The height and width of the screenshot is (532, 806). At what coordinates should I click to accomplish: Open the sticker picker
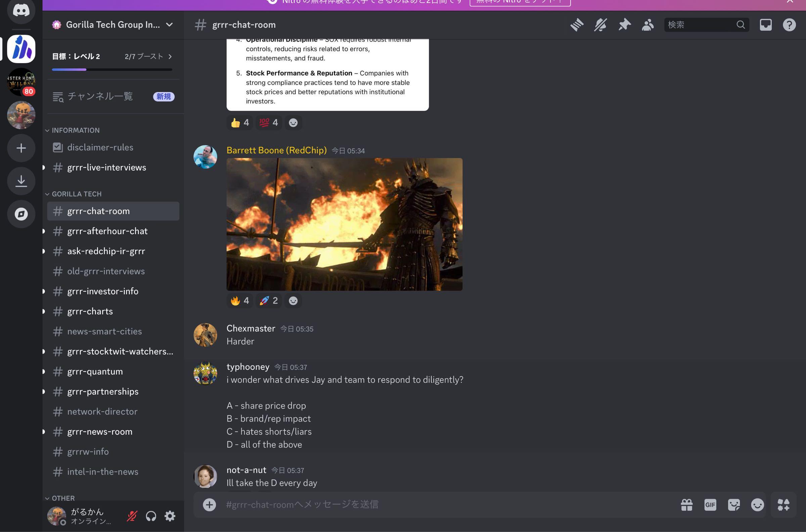click(x=734, y=504)
